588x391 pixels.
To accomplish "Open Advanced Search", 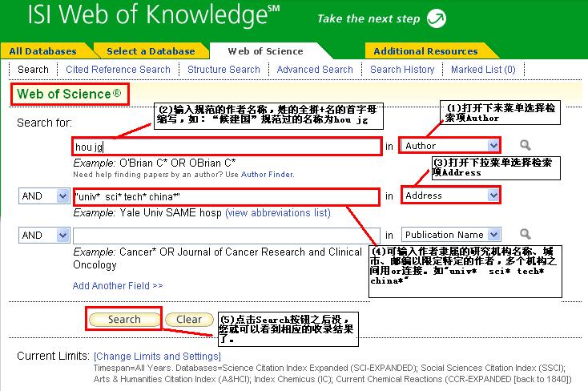I will pos(315,70).
